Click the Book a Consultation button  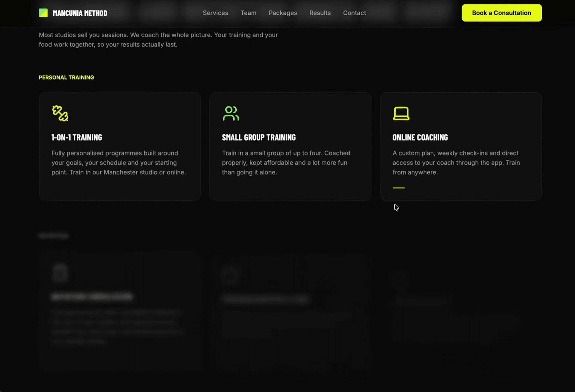click(502, 13)
